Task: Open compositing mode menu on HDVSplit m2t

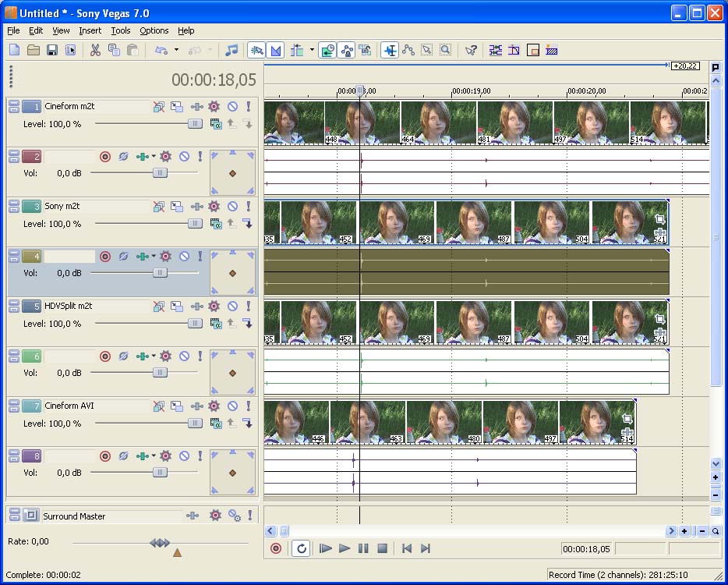Action: (x=215, y=324)
